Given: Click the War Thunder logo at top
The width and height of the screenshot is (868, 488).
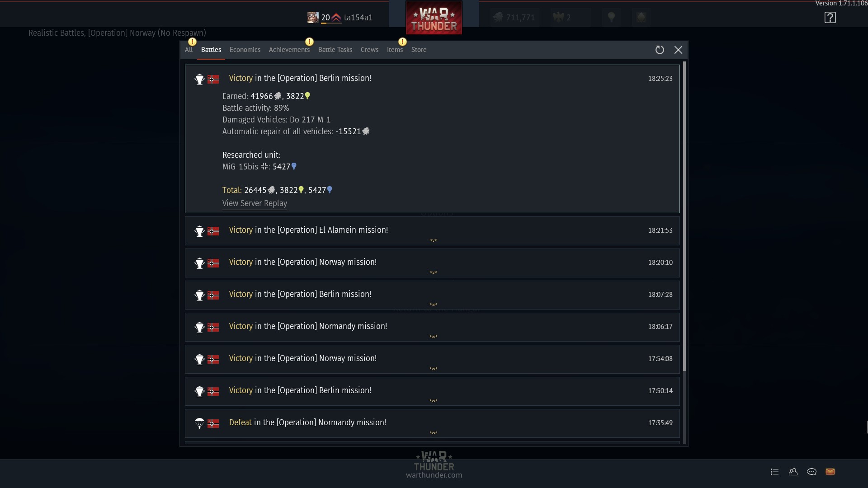Looking at the screenshot, I should coord(434,18).
